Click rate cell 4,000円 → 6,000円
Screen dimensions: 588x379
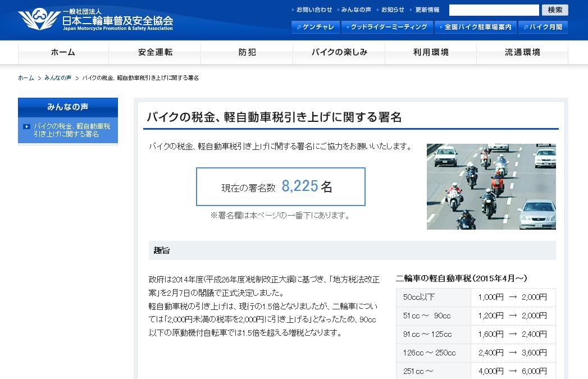click(513, 372)
